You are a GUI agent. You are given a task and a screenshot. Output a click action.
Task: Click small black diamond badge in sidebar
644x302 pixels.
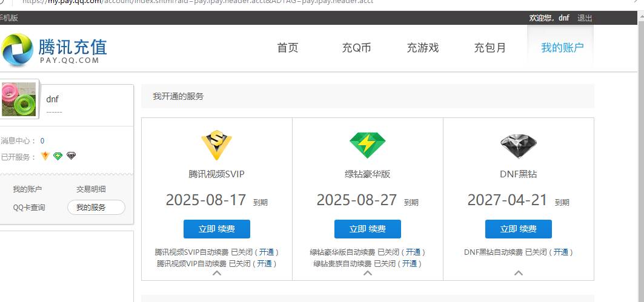(x=71, y=156)
